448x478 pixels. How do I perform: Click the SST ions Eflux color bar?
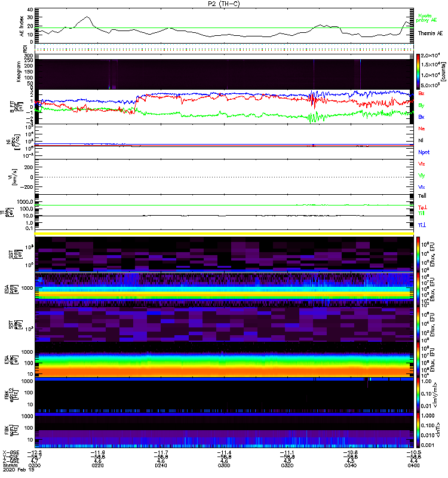(418, 255)
